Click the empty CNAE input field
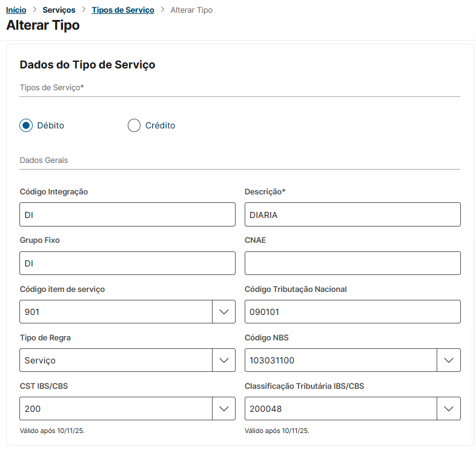 (x=352, y=263)
